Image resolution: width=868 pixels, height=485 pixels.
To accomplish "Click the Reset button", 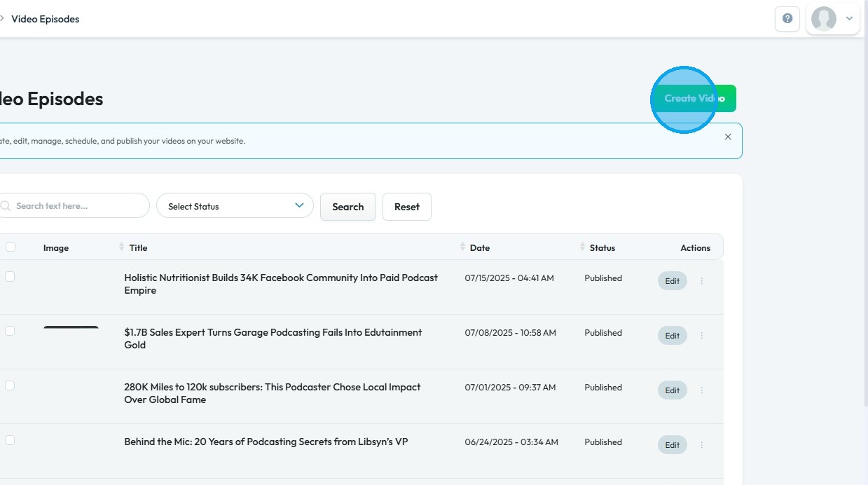I will pyautogui.click(x=406, y=207).
